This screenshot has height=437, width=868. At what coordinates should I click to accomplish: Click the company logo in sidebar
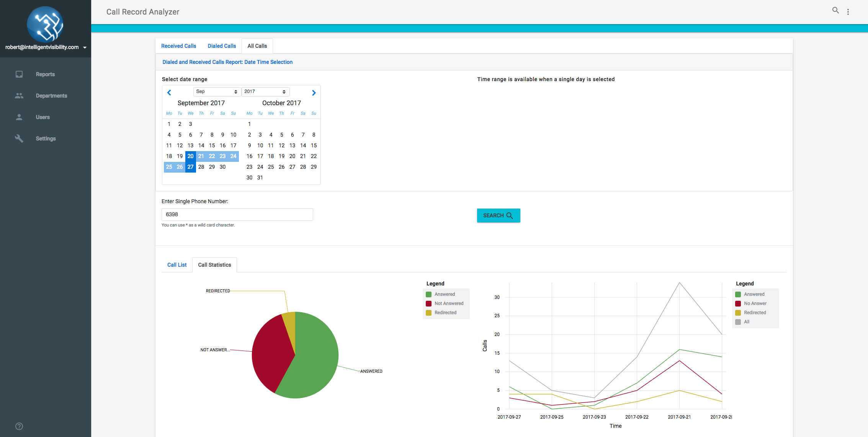point(45,24)
